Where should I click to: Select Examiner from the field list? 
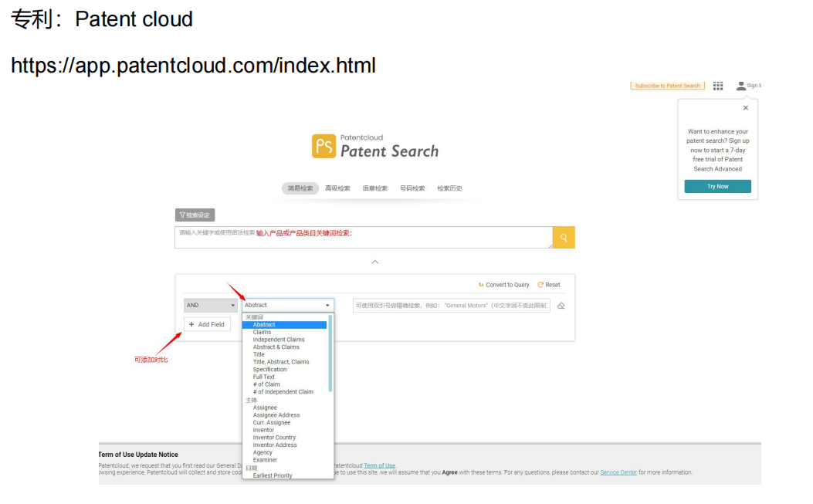[265, 460]
